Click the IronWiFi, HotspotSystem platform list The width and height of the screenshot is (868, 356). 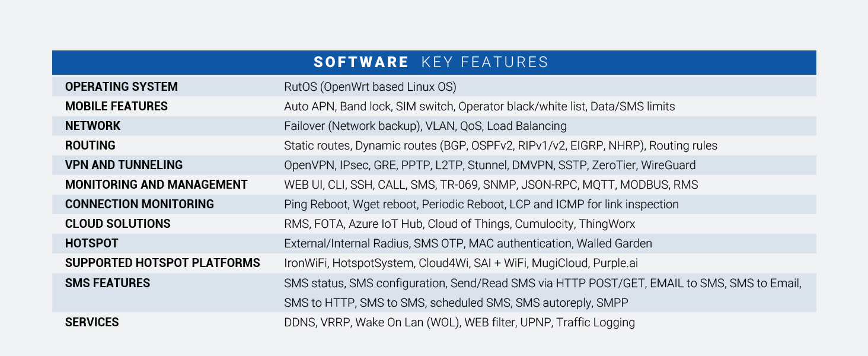(x=461, y=263)
